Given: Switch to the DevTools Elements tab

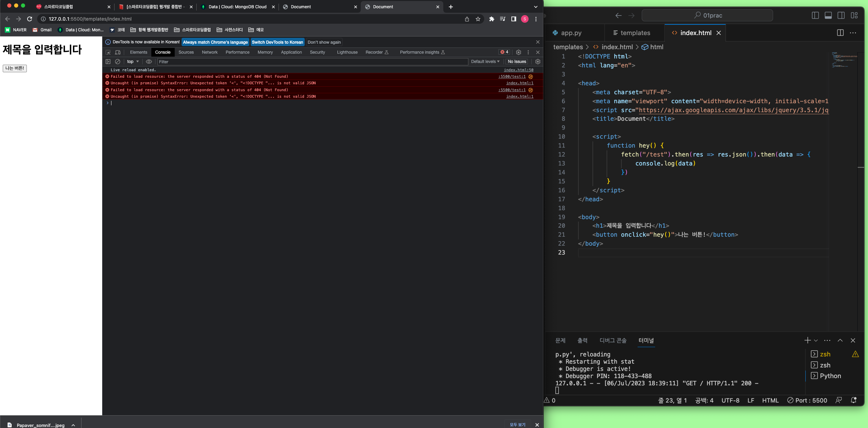Looking at the screenshot, I should click(139, 52).
